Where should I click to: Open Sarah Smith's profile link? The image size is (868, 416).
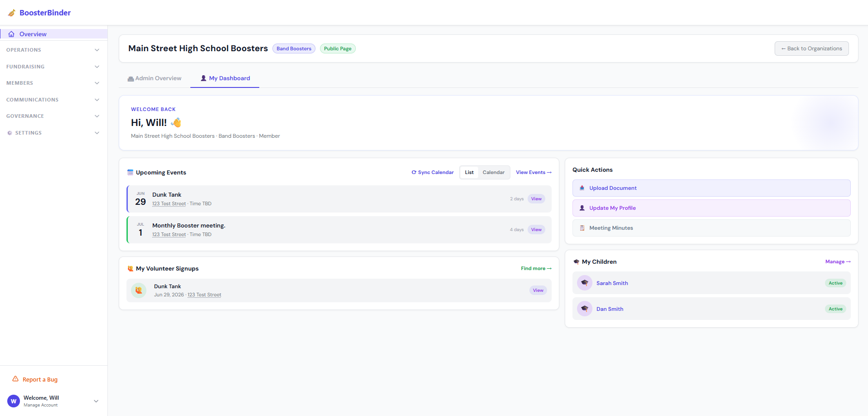click(x=612, y=283)
